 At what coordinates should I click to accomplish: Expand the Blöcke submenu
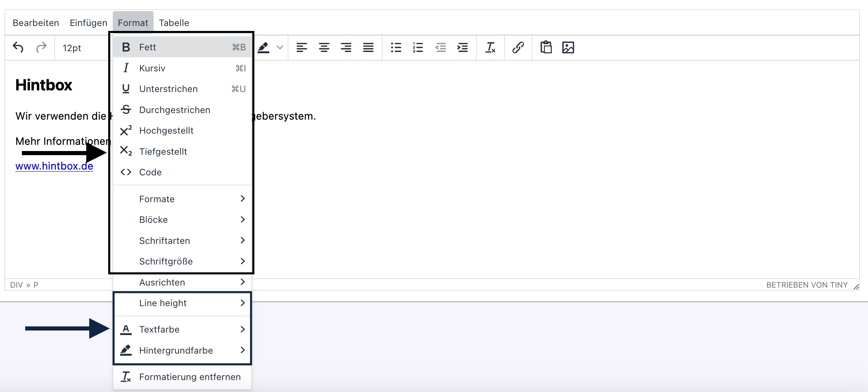point(182,220)
